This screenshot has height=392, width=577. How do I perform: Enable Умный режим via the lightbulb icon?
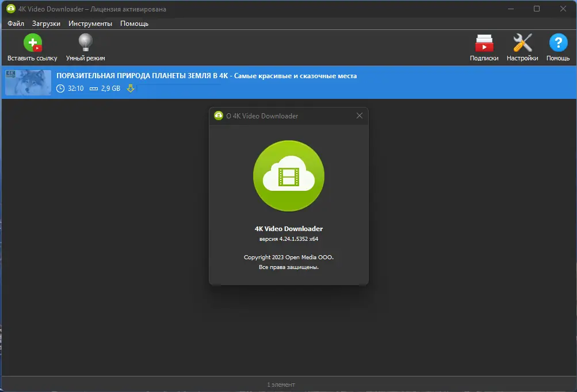(x=85, y=42)
